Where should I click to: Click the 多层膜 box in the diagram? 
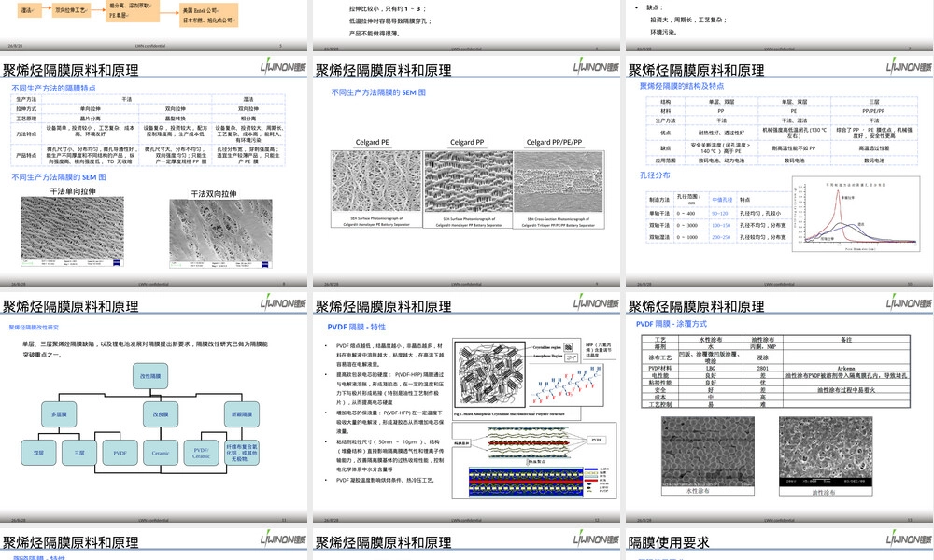(x=59, y=414)
